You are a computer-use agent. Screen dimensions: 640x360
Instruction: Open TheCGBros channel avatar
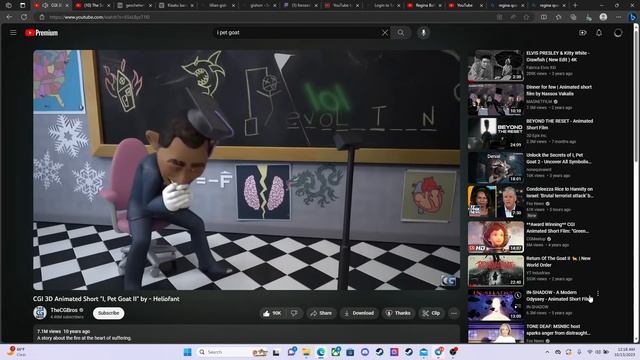point(40,313)
